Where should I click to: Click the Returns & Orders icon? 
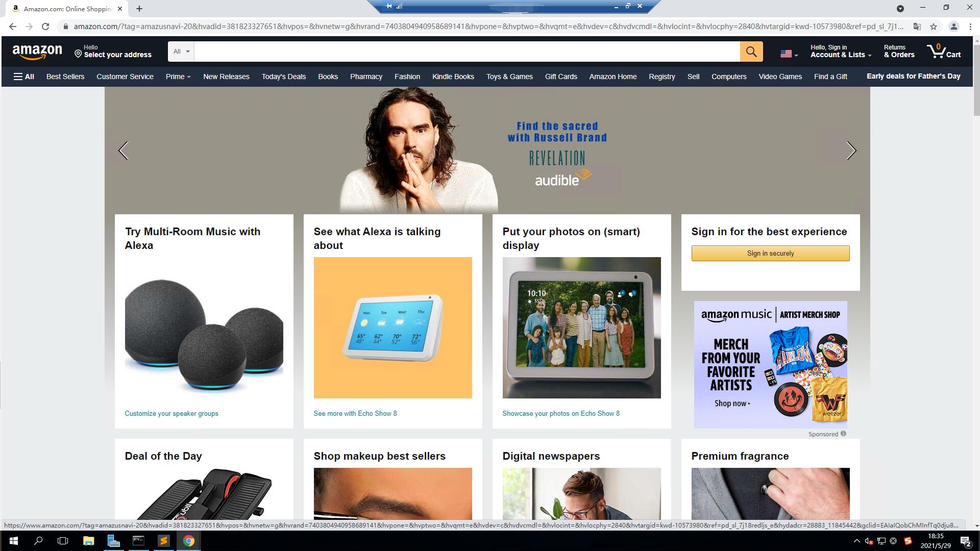898,51
